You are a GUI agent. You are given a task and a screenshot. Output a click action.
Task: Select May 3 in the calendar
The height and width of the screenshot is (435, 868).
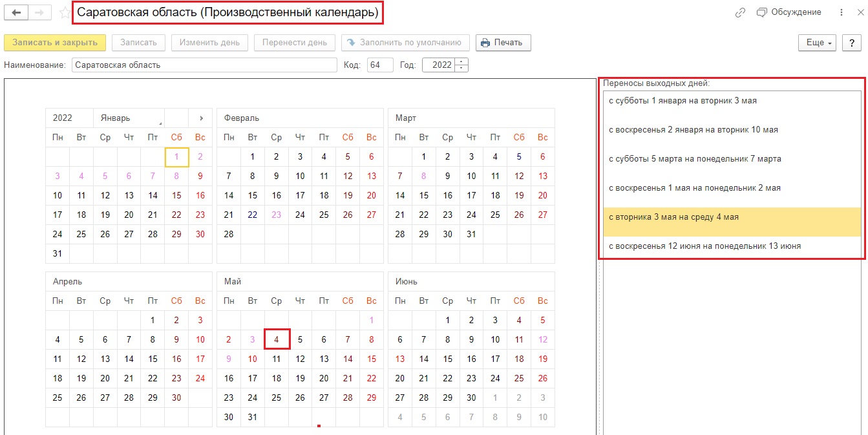tap(253, 339)
